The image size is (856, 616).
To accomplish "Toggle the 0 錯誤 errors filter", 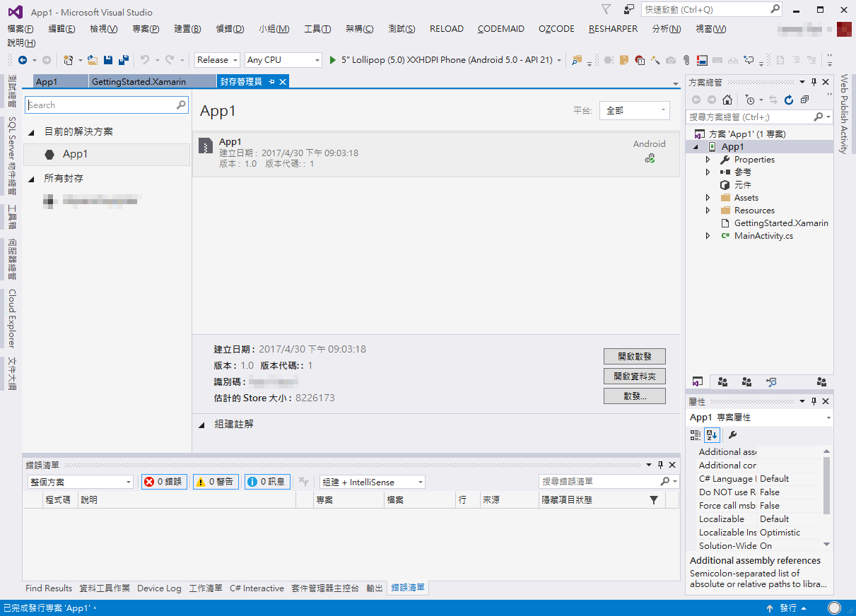I will pyautogui.click(x=163, y=482).
